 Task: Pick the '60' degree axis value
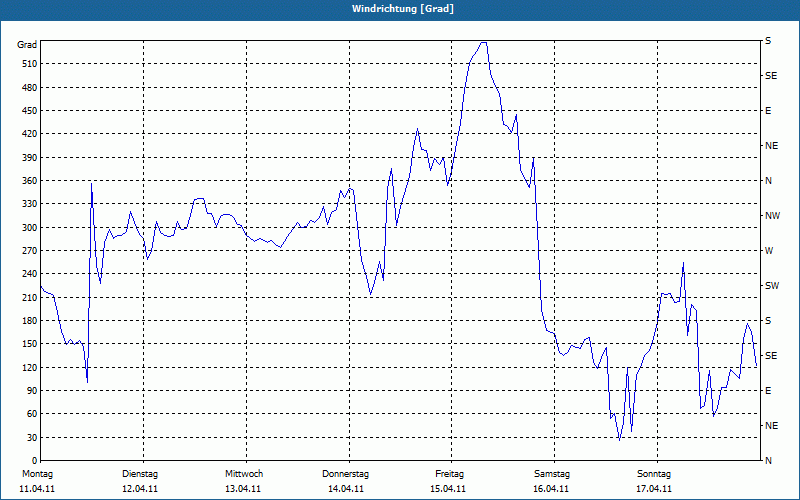coord(32,414)
